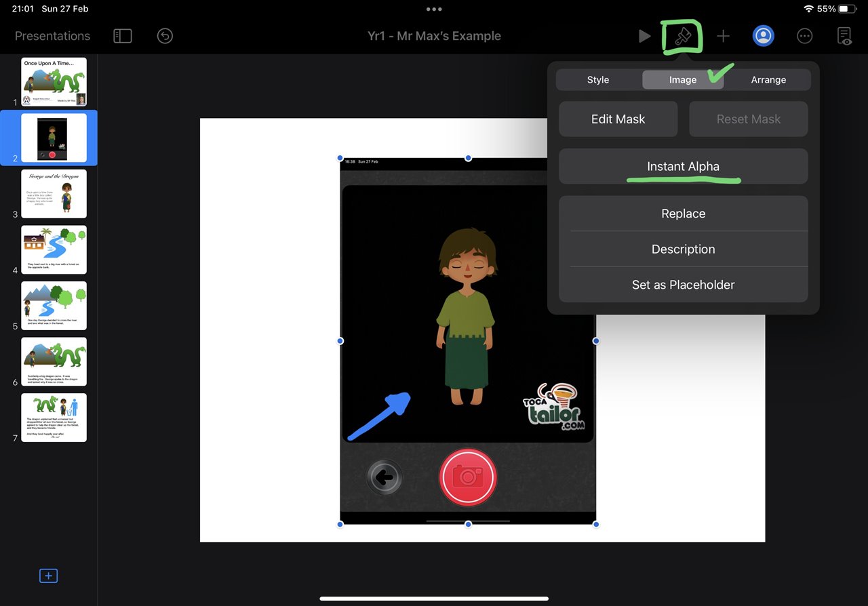Add a new slide with the plus button

coord(49,575)
